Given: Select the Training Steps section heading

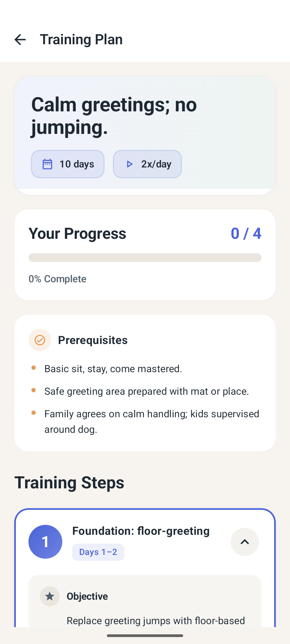Looking at the screenshot, I should click(x=69, y=482).
